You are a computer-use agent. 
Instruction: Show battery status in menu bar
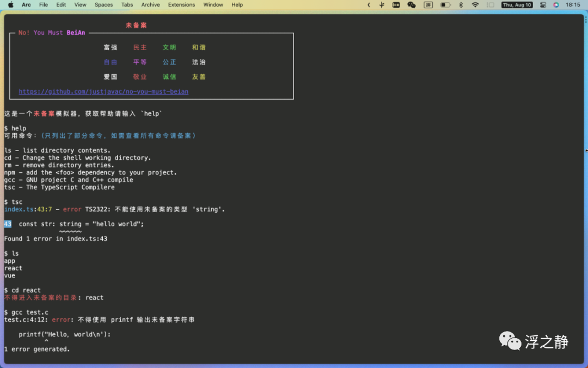click(x=445, y=5)
